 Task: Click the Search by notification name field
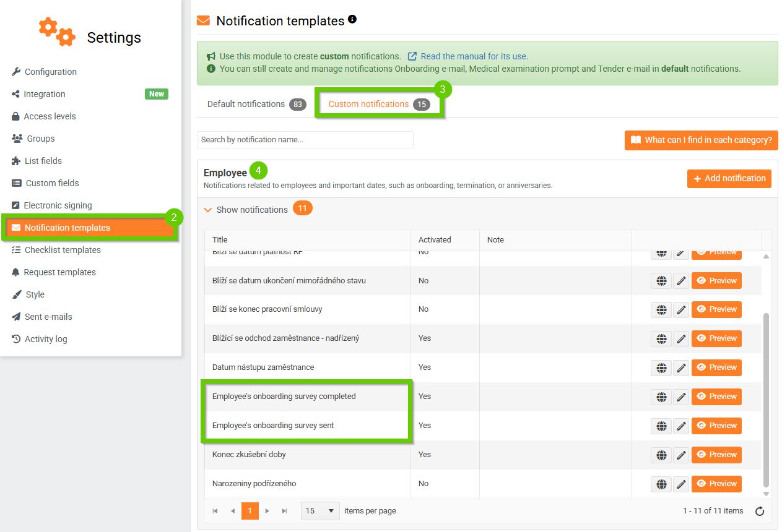tap(305, 140)
